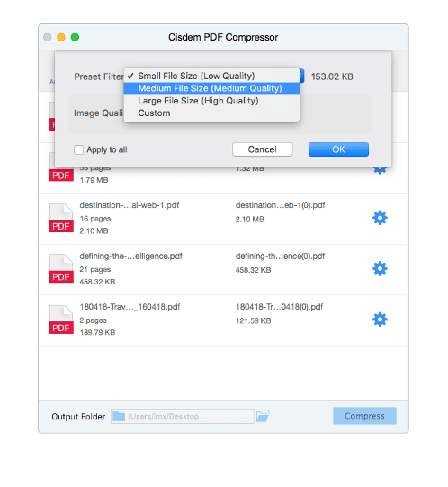Image resolution: width=448 pixels, height=487 pixels.
Task: Click the Compress button
Action: [365, 416]
